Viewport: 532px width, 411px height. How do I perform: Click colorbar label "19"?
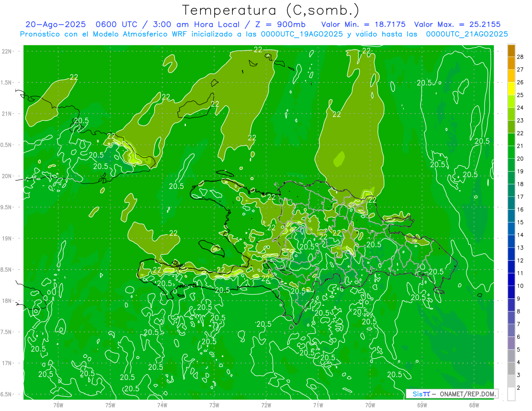[520, 171]
